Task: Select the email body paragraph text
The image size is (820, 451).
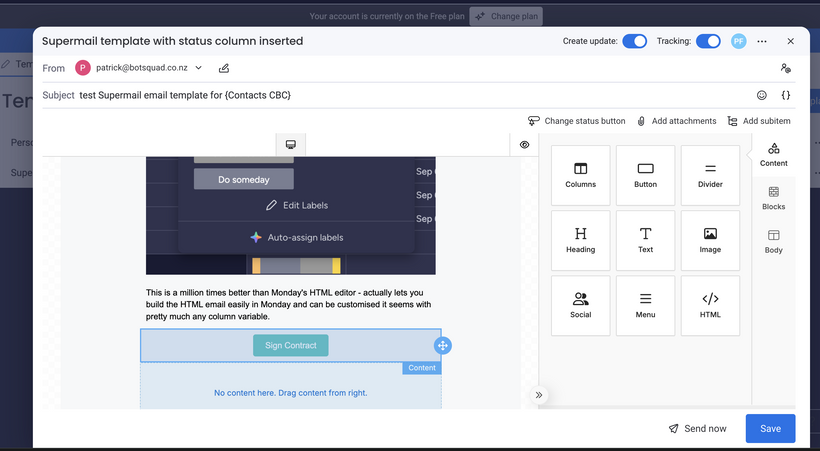Action: [289, 305]
